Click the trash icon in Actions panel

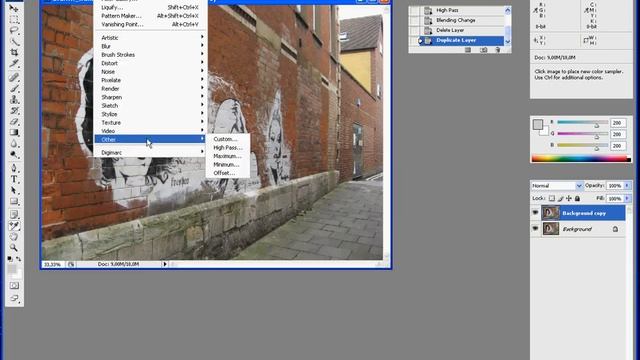pyautogui.click(x=498, y=50)
